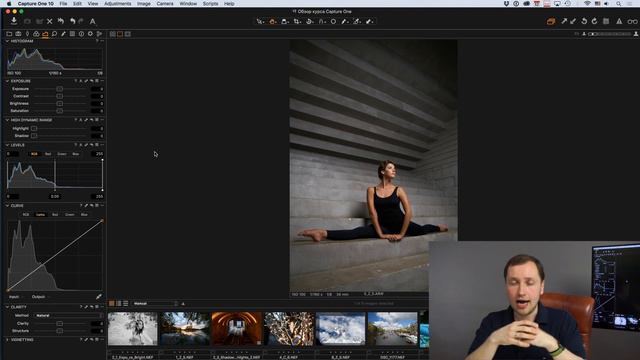This screenshot has width=640, height=360.
Task: Open the Clarity Method dropdown
Action: [x=68, y=316]
